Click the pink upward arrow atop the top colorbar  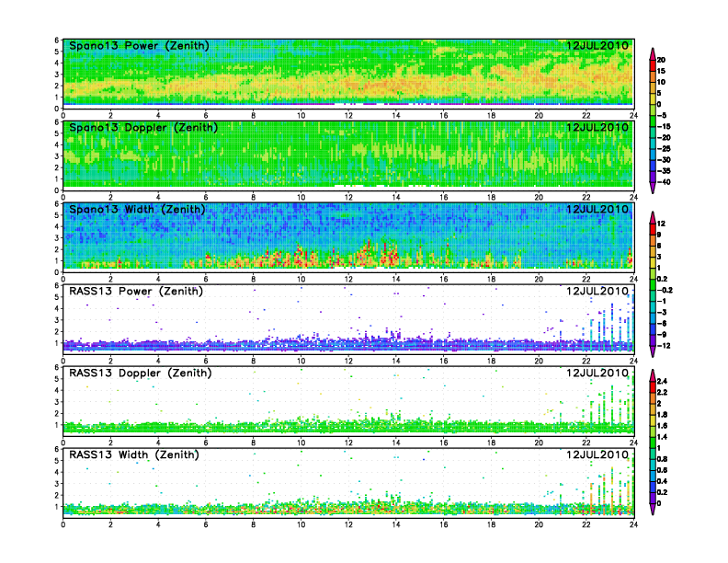click(653, 54)
